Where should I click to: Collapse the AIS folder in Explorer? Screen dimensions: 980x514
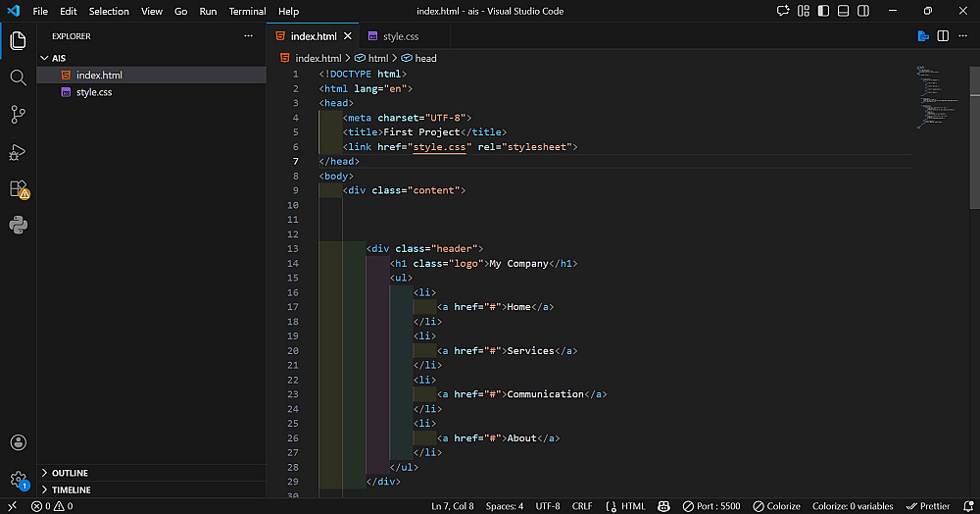(59, 58)
